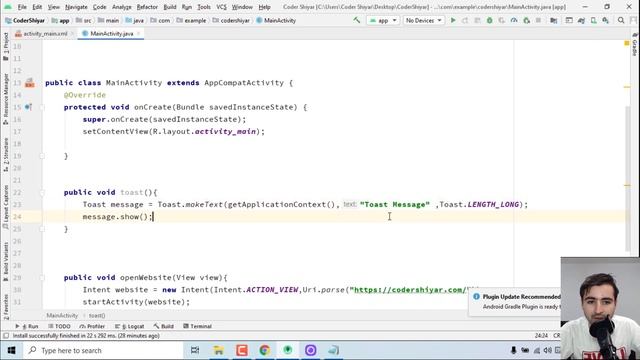The height and width of the screenshot is (360, 640).
Task: Click the fold end marker at line 25
Action: 42,229
